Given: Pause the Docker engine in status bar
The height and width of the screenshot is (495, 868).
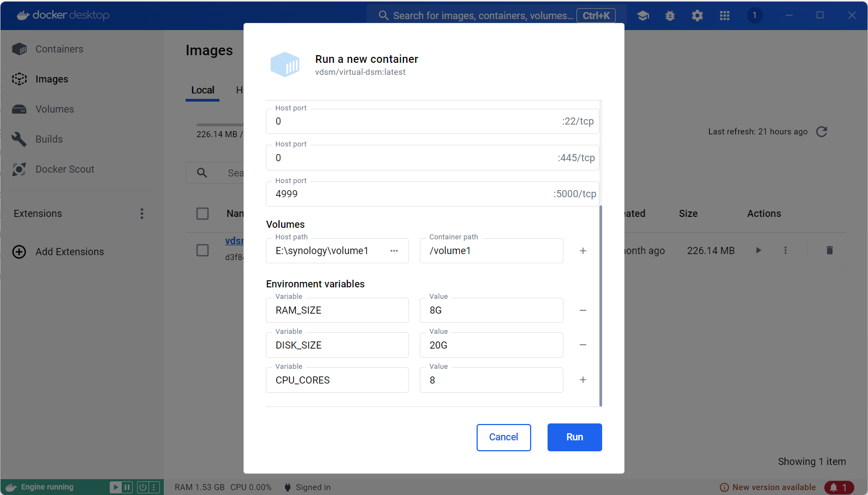Looking at the screenshot, I should pos(127,487).
